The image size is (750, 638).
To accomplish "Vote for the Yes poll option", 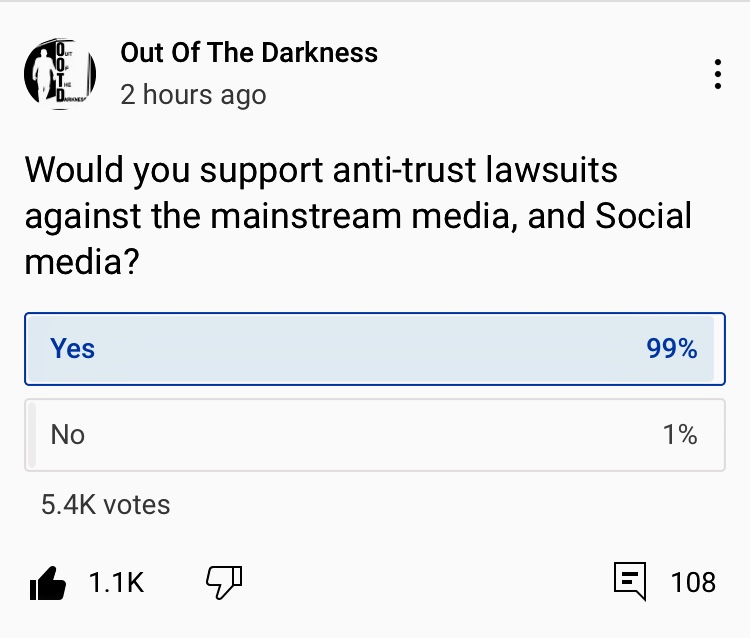I will click(x=374, y=349).
